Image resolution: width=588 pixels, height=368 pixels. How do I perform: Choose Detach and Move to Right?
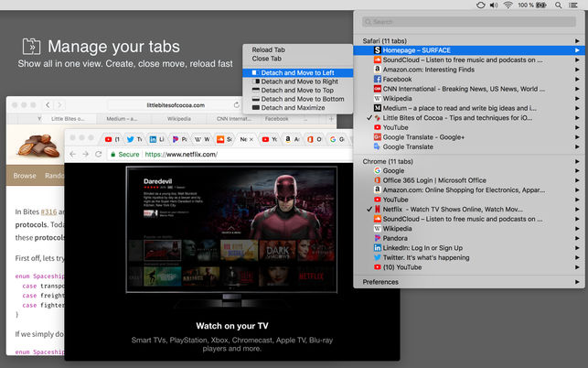point(298,81)
